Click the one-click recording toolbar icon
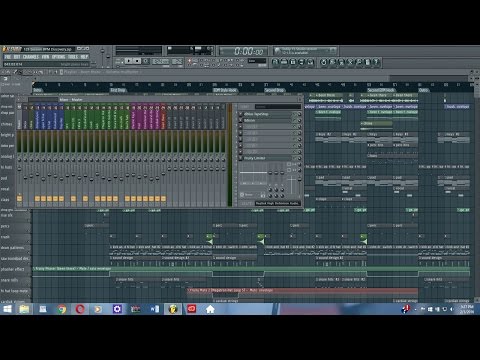This screenshot has height=360, width=480. point(359,62)
